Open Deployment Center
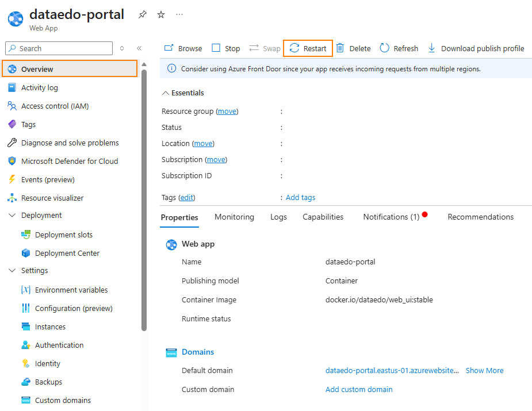This screenshot has height=411, width=532. pyautogui.click(x=67, y=253)
